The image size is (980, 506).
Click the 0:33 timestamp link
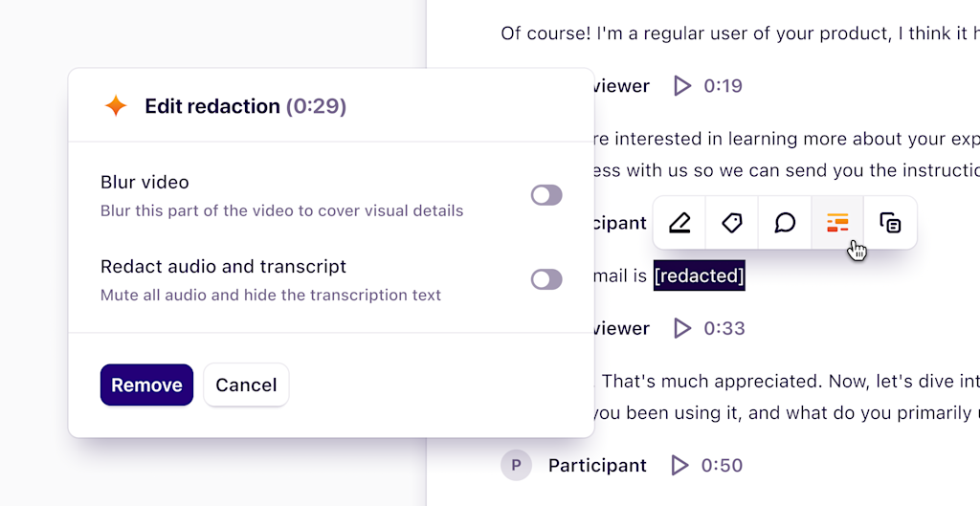724,328
